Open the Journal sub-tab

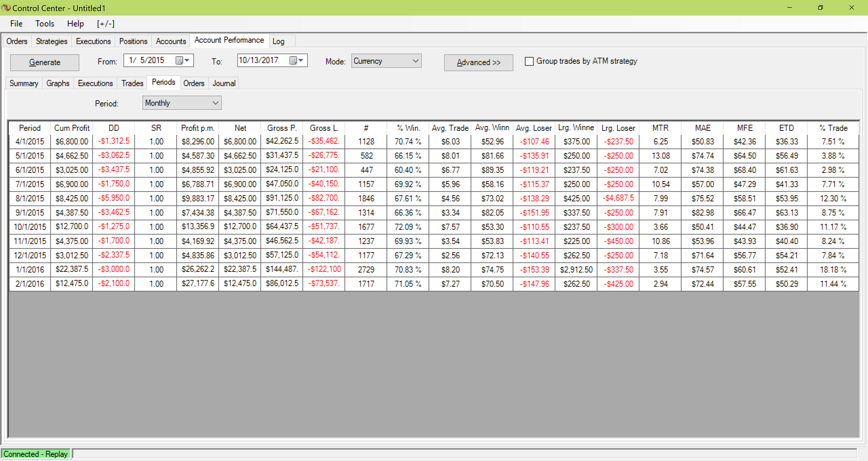(224, 83)
